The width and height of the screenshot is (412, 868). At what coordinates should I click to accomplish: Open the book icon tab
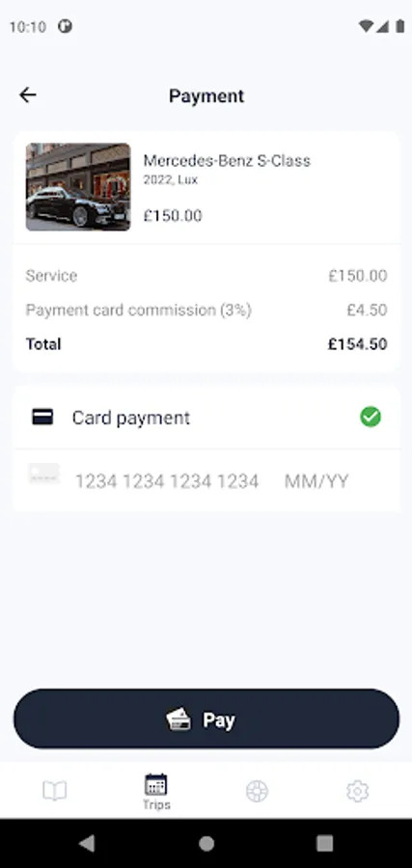(x=54, y=791)
